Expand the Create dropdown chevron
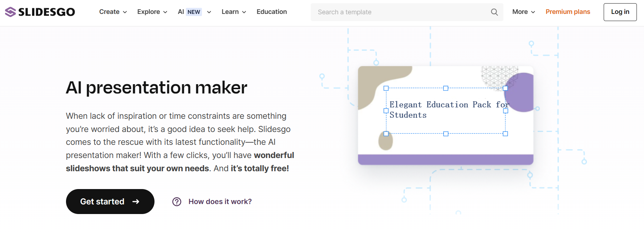This screenshot has height=234, width=644. pyautogui.click(x=125, y=12)
